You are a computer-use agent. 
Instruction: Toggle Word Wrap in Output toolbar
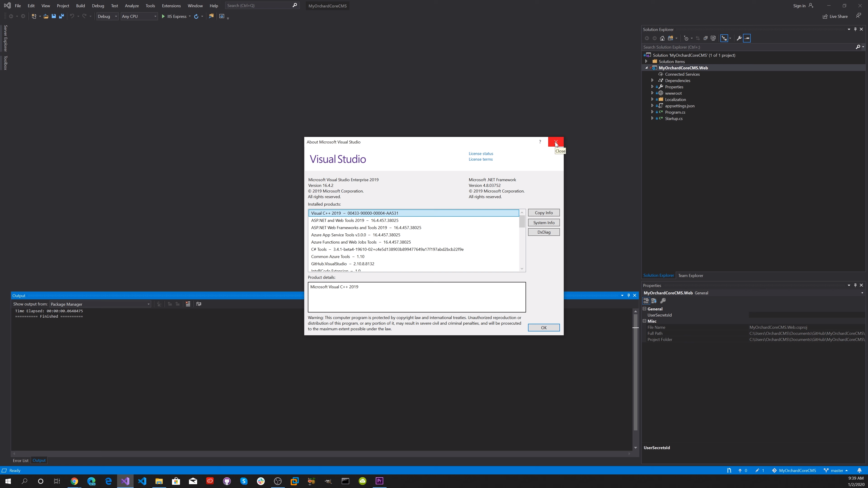[x=199, y=304]
